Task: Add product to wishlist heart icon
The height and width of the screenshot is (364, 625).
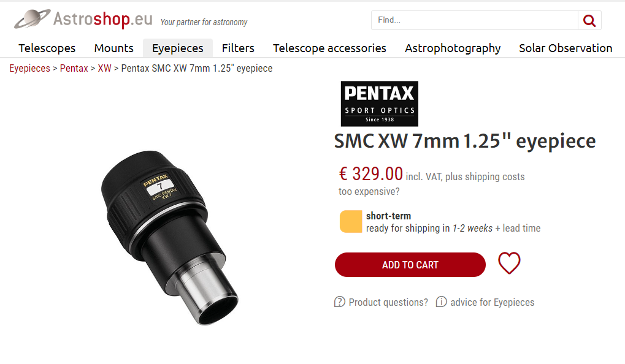Action: (x=509, y=264)
